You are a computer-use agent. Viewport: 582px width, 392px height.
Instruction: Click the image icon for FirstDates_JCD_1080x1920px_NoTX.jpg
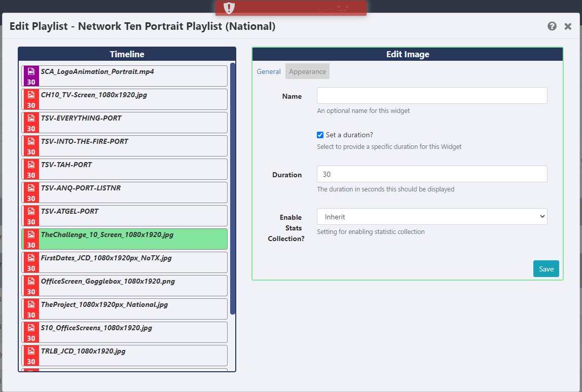[31, 258]
